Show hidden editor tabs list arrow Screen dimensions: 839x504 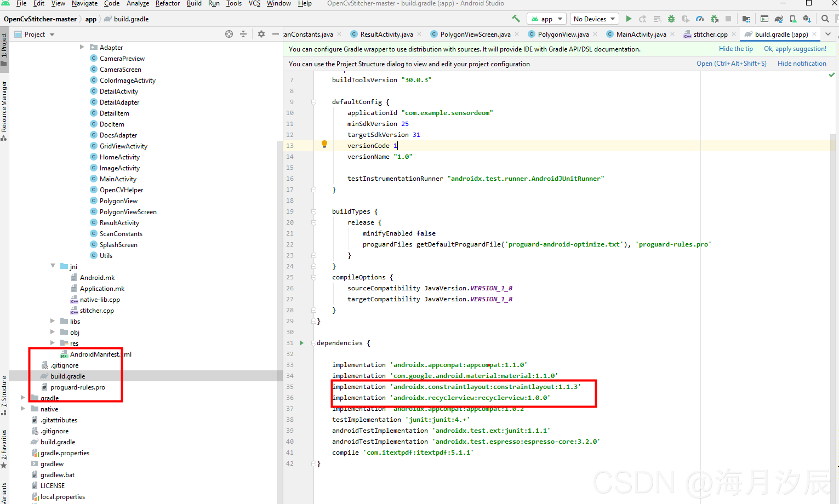828,34
